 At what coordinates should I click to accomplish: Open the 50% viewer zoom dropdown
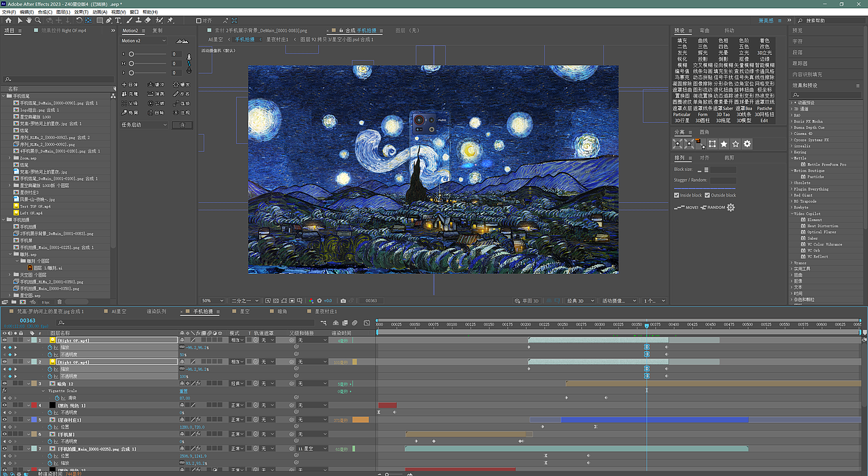pos(212,300)
